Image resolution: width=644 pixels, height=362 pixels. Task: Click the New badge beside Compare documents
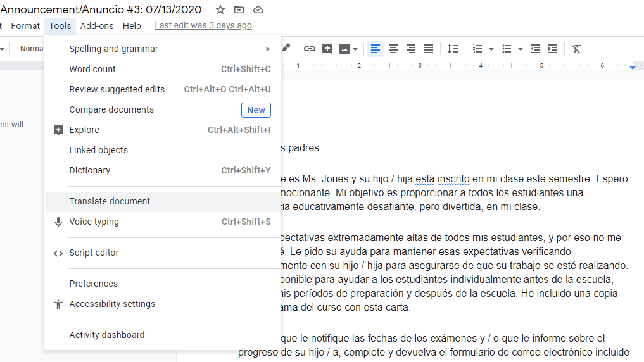point(256,110)
